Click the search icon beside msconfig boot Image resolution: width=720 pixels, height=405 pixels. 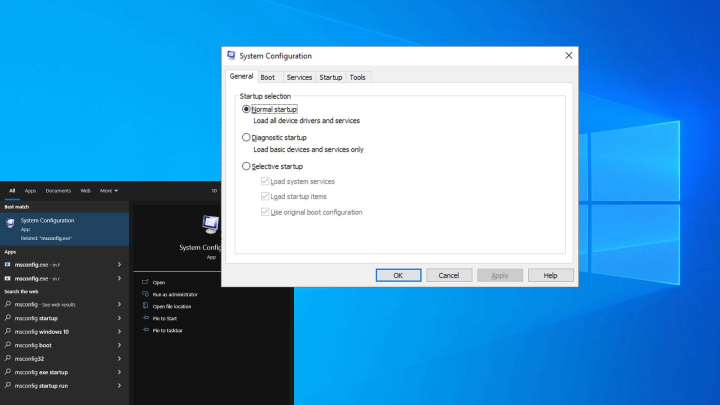(x=8, y=345)
